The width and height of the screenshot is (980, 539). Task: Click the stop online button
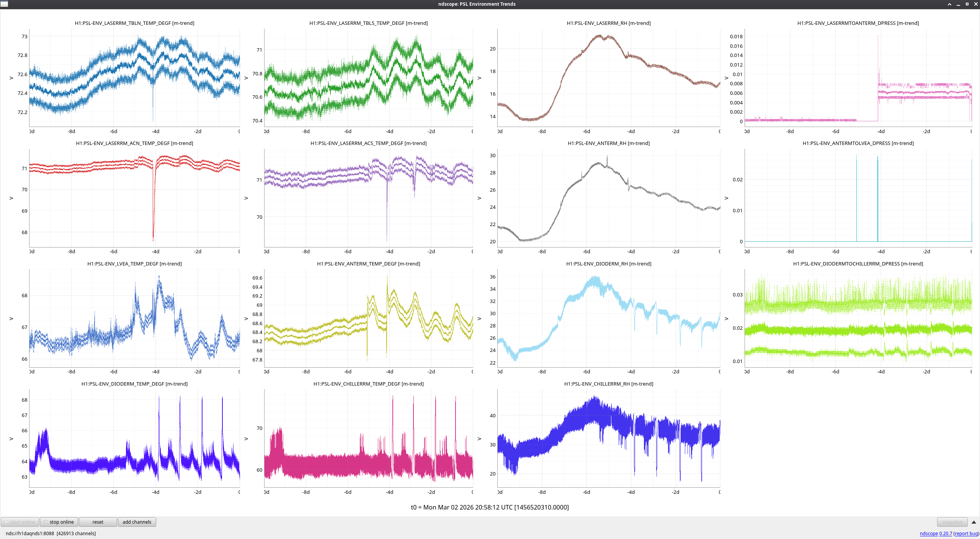[59, 522]
